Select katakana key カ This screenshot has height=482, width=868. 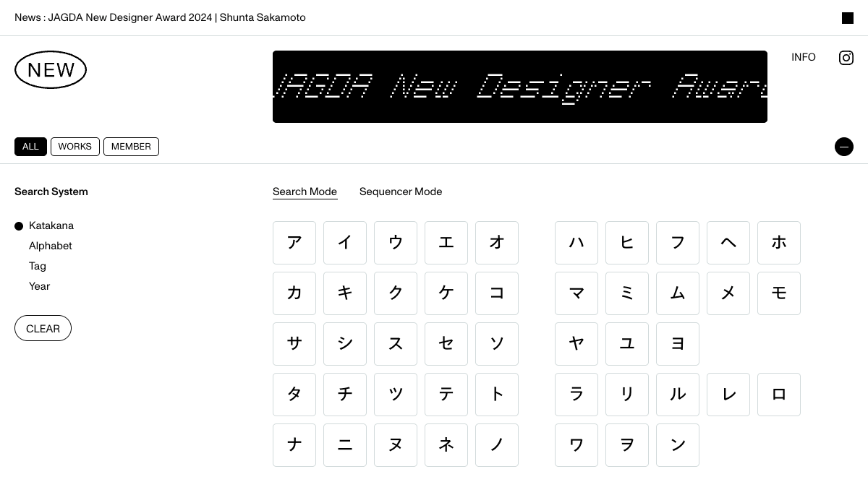pos(294,293)
